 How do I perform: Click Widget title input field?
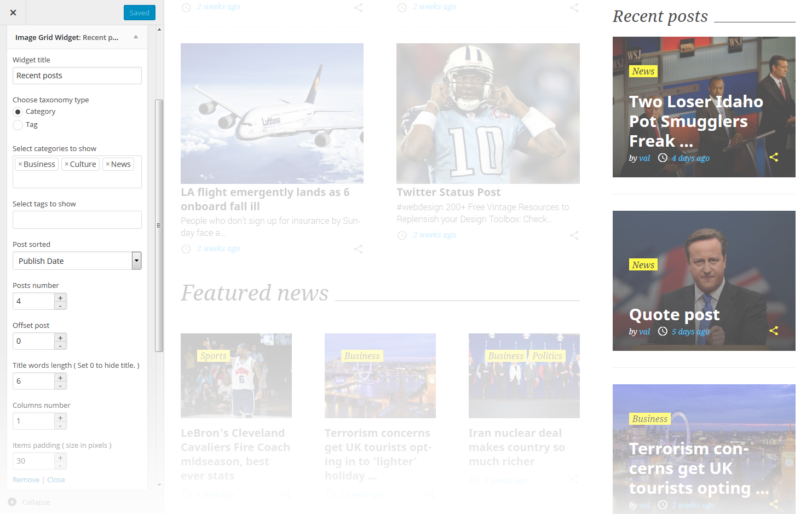(77, 76)
